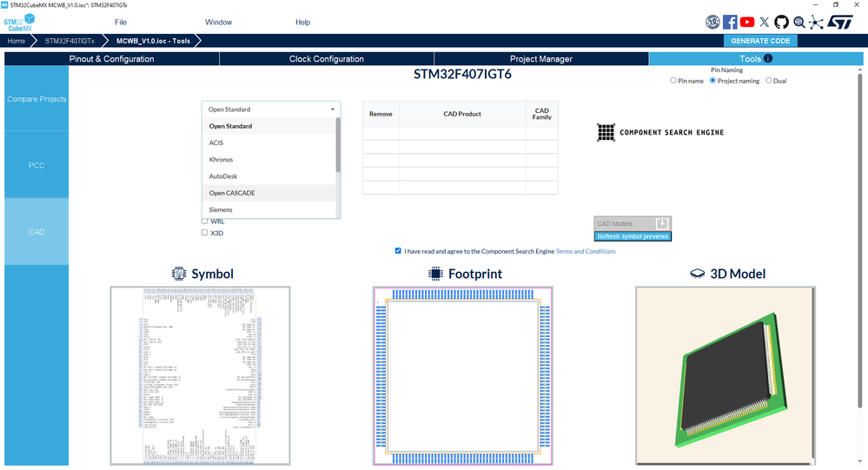Click the Remove column header
Viewport: 868px width, 470px height.
point(381,114)
